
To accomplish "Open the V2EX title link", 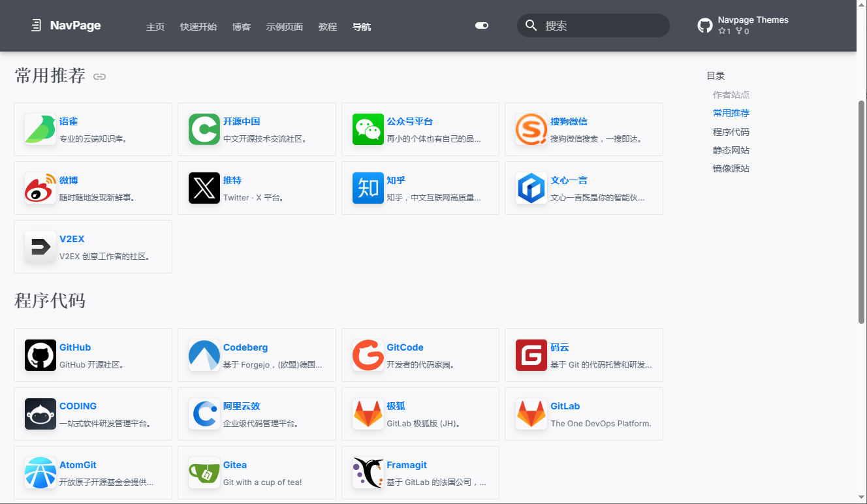I will (x=72, y=239).
